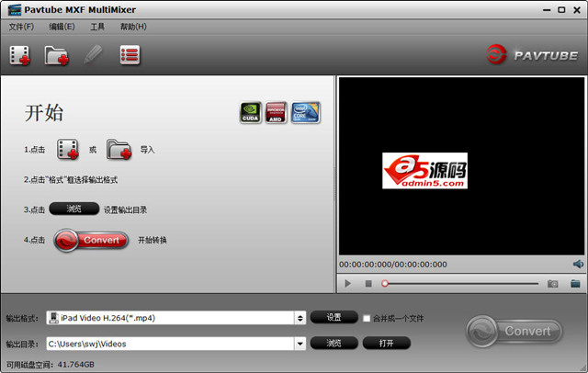Click the 开始转换 text

point(153,240)
